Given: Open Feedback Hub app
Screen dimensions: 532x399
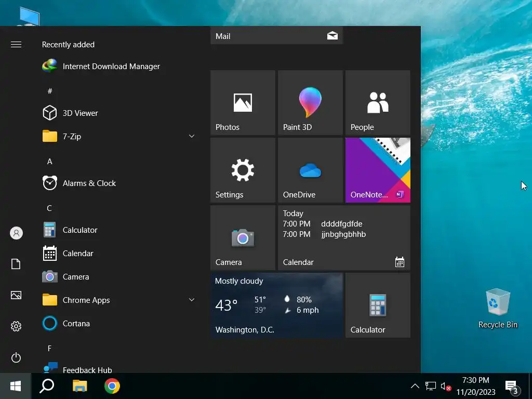Looking at the screenshot, I should [119, 367].
